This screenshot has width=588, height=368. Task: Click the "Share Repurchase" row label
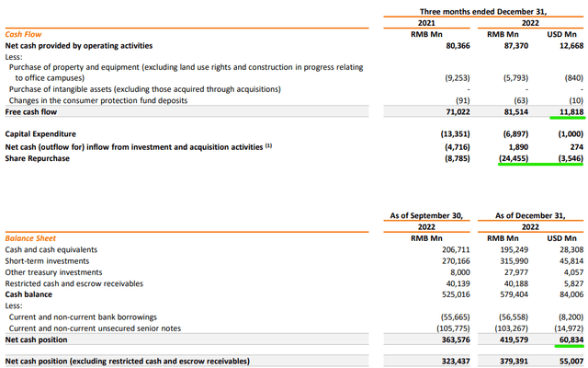pos(40,156)
